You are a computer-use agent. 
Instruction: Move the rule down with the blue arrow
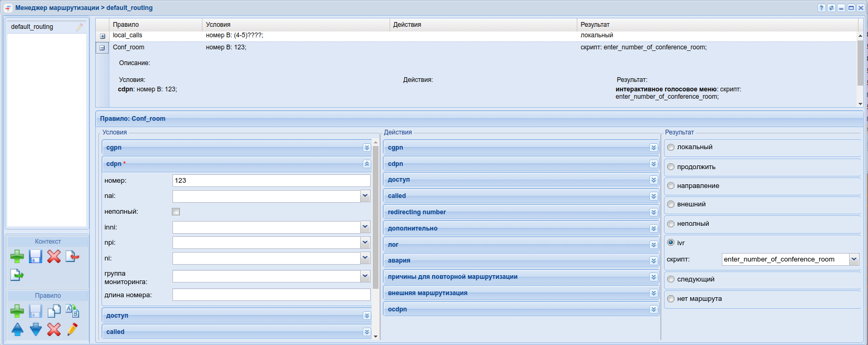click(x=35, y=329)
